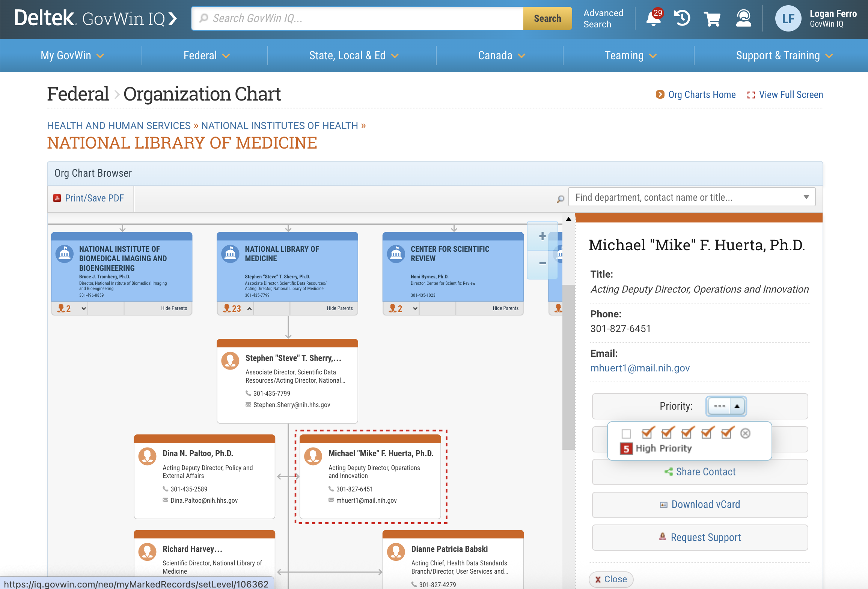
Task: Select the fifth orange priority checkmark
Action: coord(728,433)
